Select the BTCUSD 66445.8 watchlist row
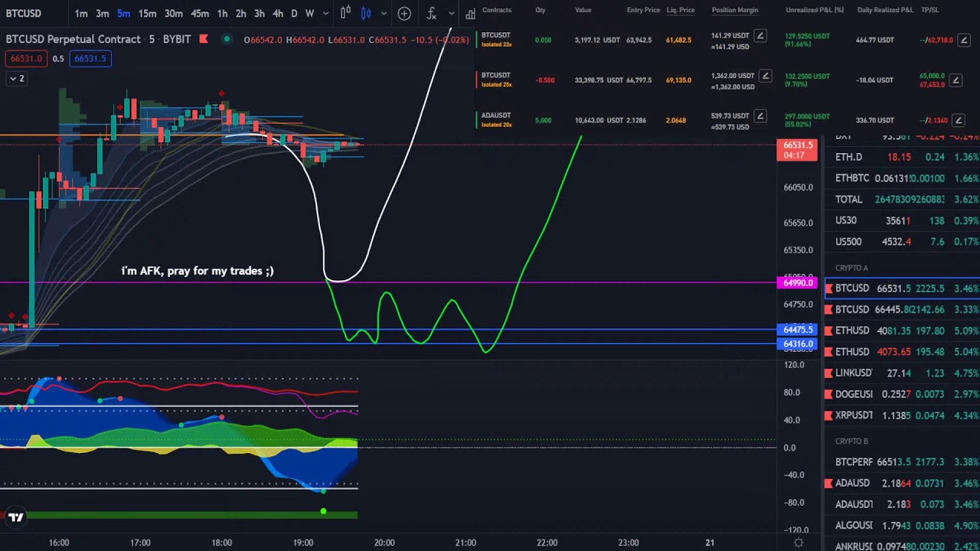Viewport: 980px width, 551px height. 902,310
